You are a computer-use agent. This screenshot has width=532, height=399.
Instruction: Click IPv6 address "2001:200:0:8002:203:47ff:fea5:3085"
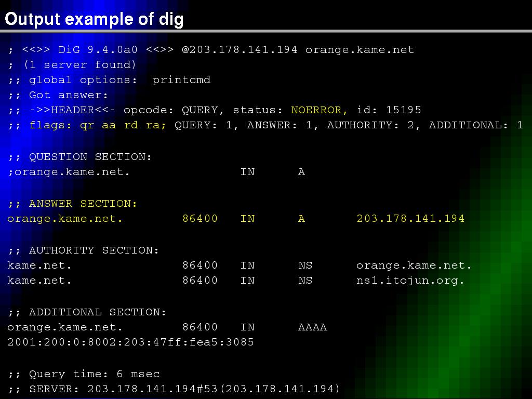[x=130, y=342]
